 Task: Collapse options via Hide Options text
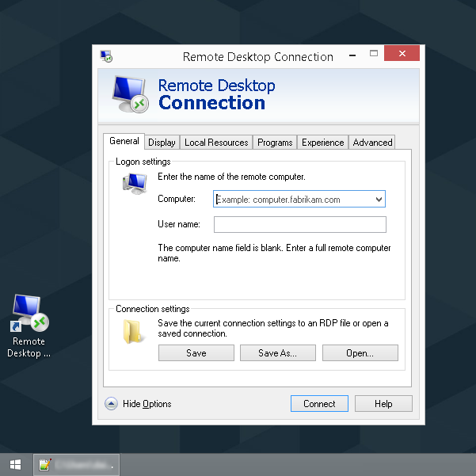point(147,404)
